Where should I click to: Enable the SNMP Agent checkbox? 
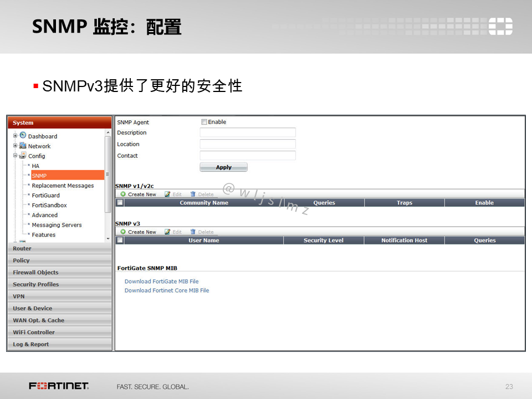(x=204, y=122)
